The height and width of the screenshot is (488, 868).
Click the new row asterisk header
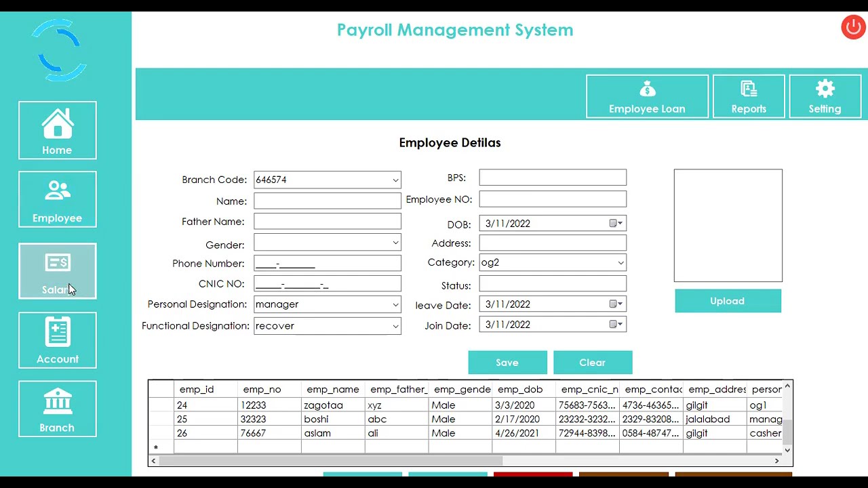[x=161, y=447]
